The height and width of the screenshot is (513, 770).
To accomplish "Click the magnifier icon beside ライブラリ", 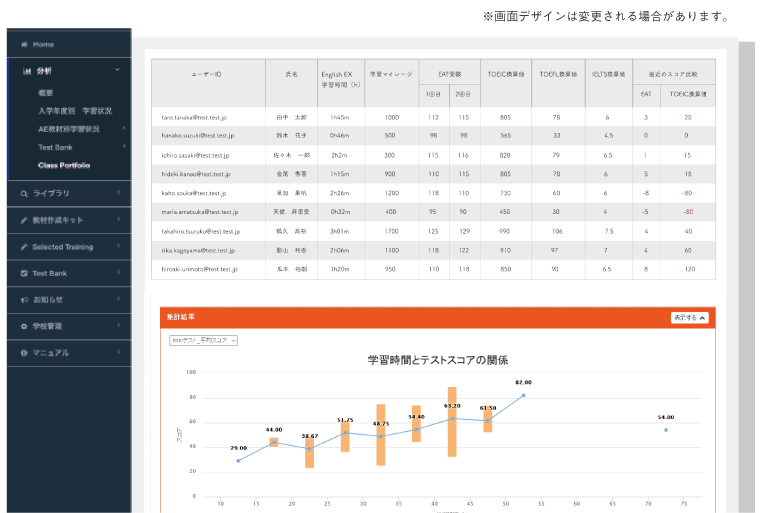I will click(24, 193).
